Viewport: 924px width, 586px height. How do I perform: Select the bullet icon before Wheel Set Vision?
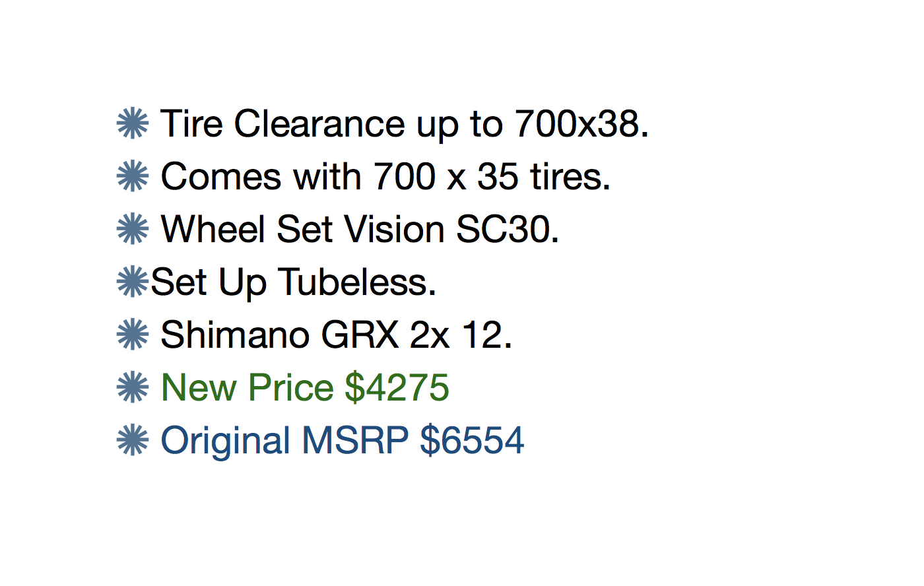click(x=133, y=229)
